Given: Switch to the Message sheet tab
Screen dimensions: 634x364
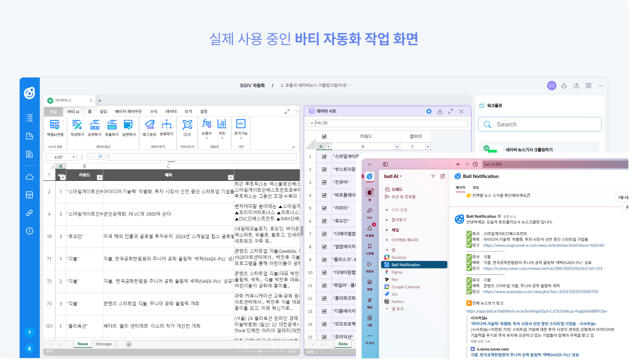Looking at the screenshot, I should pyautogui.click(x=104, y=344).
